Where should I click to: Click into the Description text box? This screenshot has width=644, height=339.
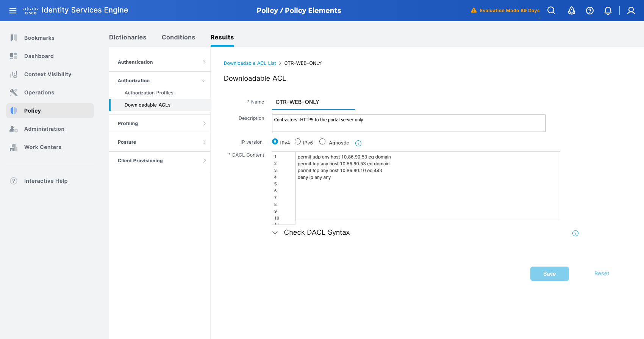tap(409, 123)
